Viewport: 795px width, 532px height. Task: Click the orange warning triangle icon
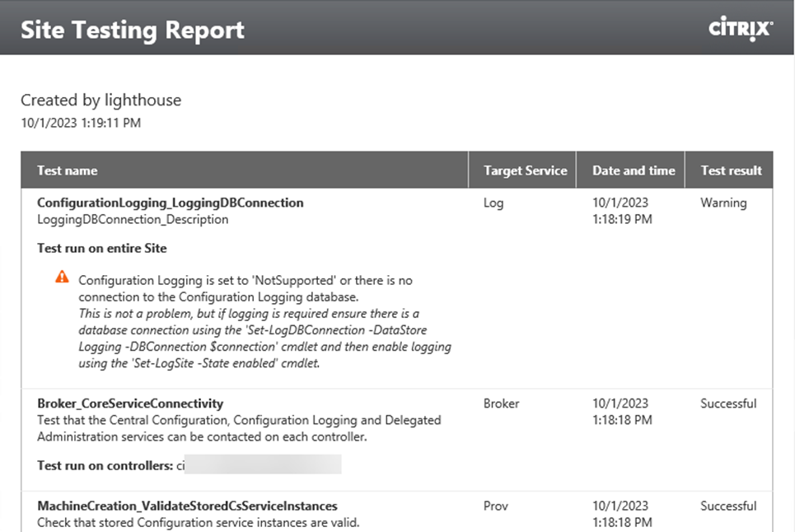(x=62, y=277)
